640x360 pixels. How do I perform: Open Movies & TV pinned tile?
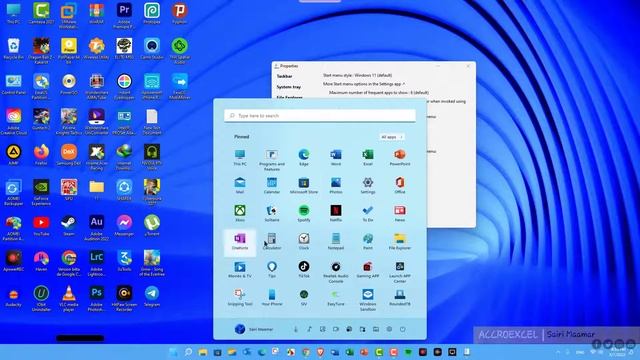[240, 269]
